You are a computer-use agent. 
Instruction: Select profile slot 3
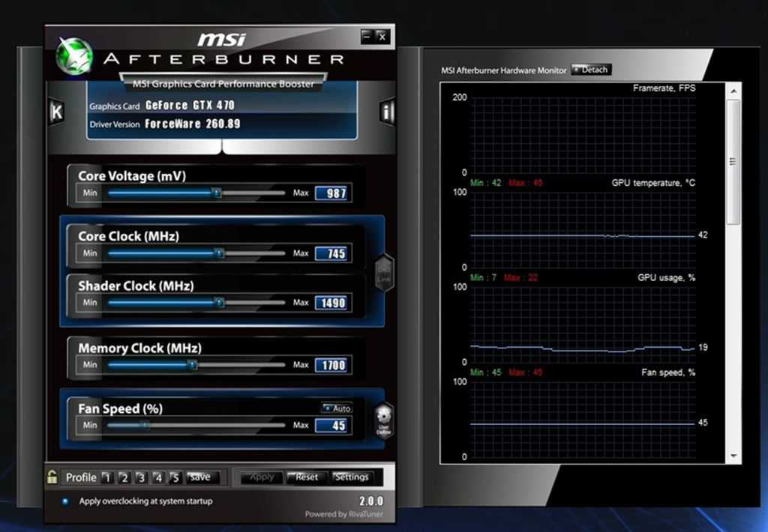pyautogui.click(x=141, y=477)
